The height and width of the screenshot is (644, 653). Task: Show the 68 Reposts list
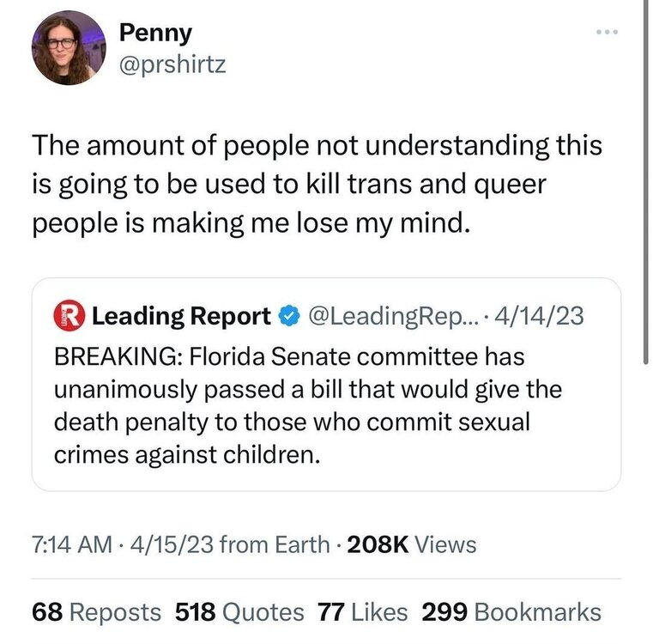click(x=96, y=612)
